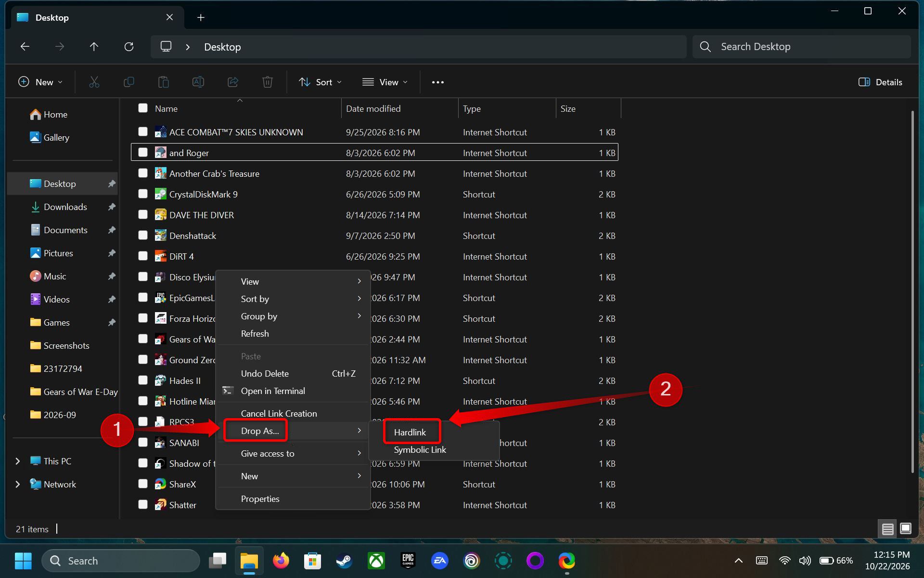Go up one folder level arrow
924x578 pixels.
[94, 47]
